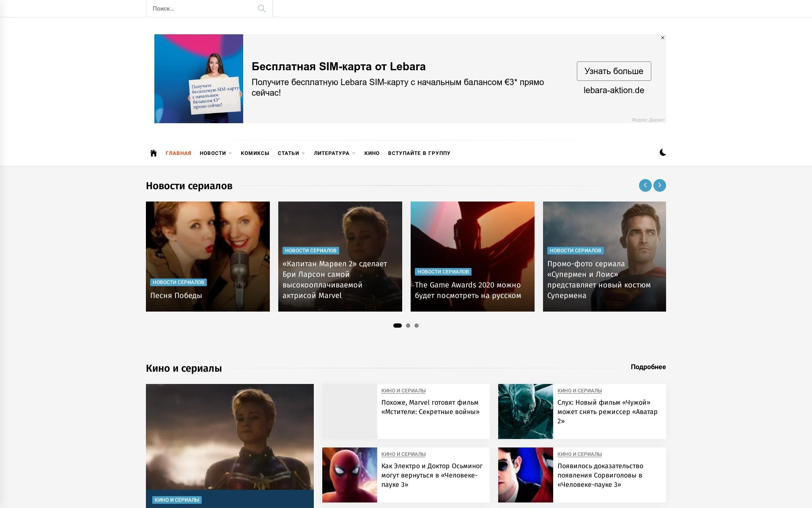
Task: Click the Узнать больше ad button
Action: [x=614, y=71]
